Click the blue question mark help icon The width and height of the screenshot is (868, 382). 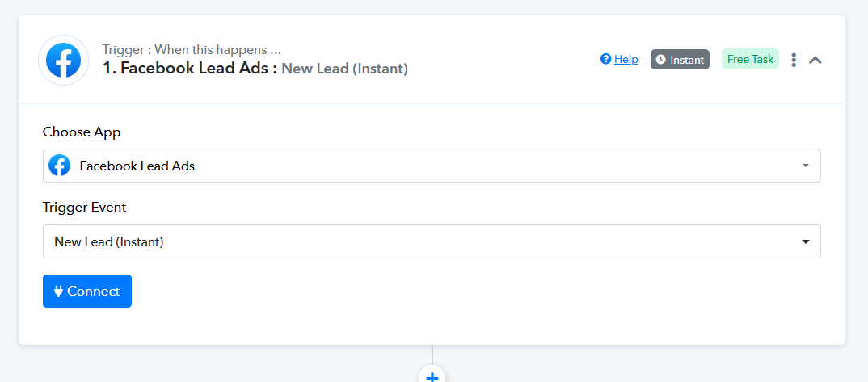pyautogui.click(x=605, y=59)
